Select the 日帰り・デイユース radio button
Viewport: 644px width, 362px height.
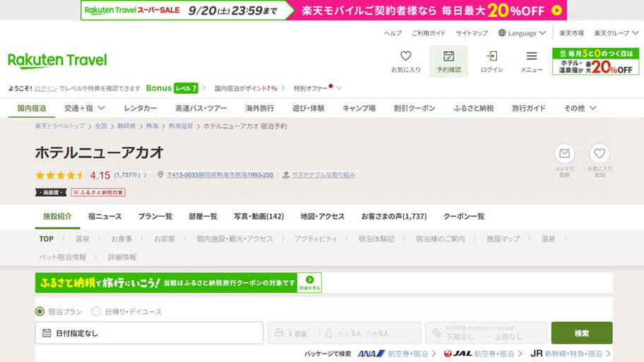[x=96, y=311]
